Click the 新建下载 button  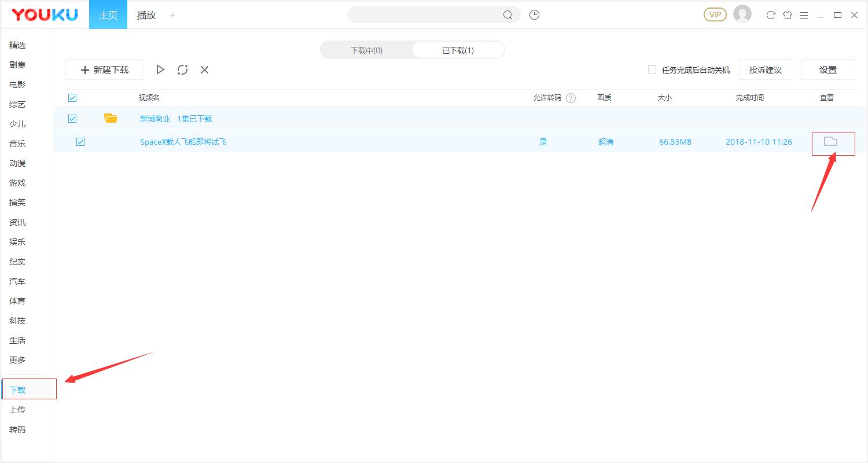pyautogui.click(x=104, y=69)
